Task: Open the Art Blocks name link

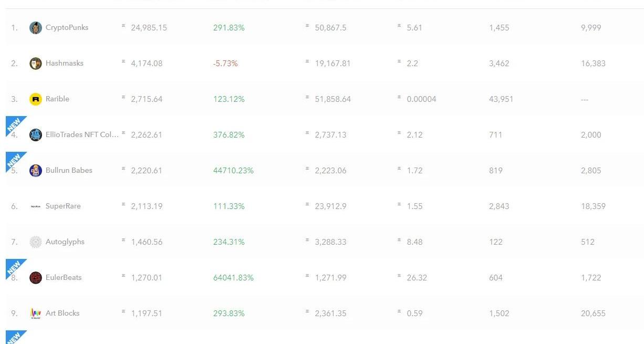Action: tap(63, 313)
